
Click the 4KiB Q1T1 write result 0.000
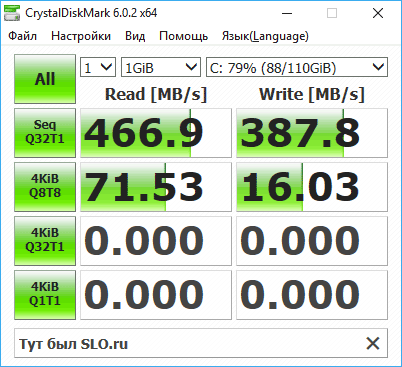312,295
